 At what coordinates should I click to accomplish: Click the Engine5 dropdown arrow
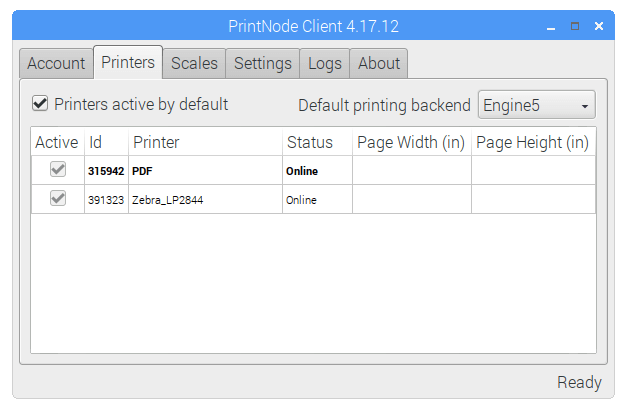[x=585, y=106]
